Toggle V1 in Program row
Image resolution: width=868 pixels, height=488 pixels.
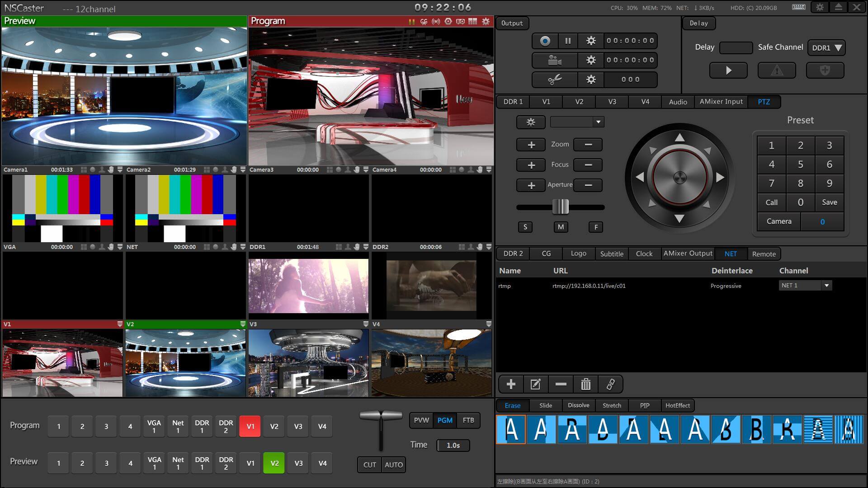[x=249, y=425]
